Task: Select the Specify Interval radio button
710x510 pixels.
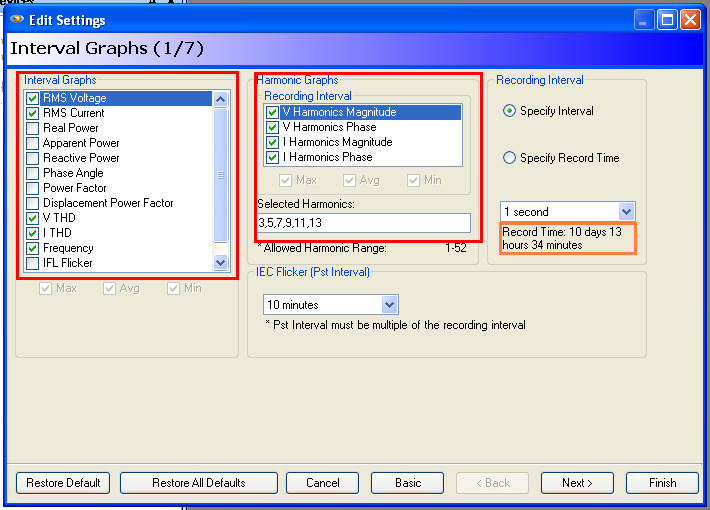Action: point(509,111)
